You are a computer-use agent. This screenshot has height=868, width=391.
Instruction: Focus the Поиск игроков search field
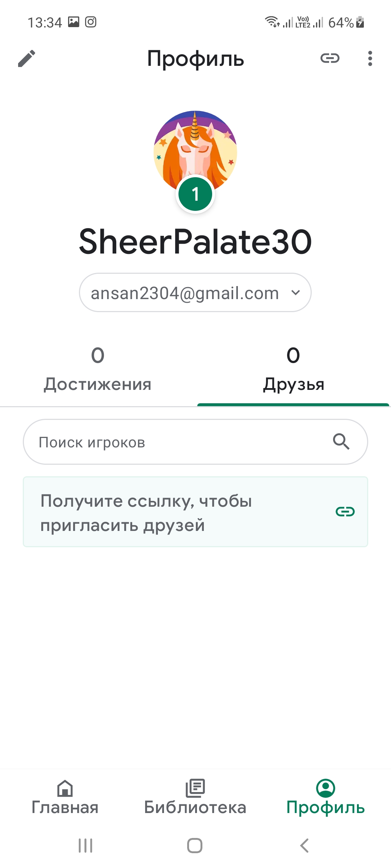[174, 442]
